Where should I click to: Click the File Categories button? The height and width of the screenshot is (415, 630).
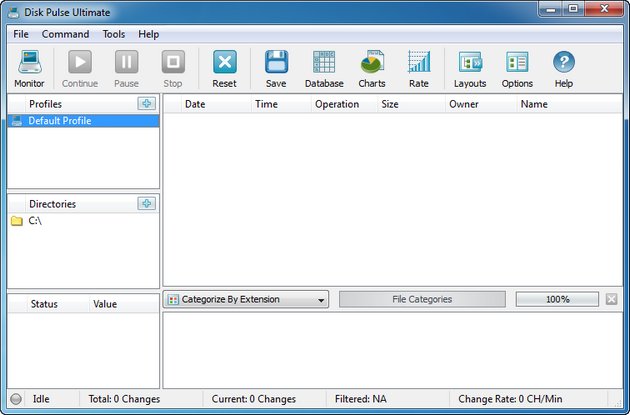(422, 299)
